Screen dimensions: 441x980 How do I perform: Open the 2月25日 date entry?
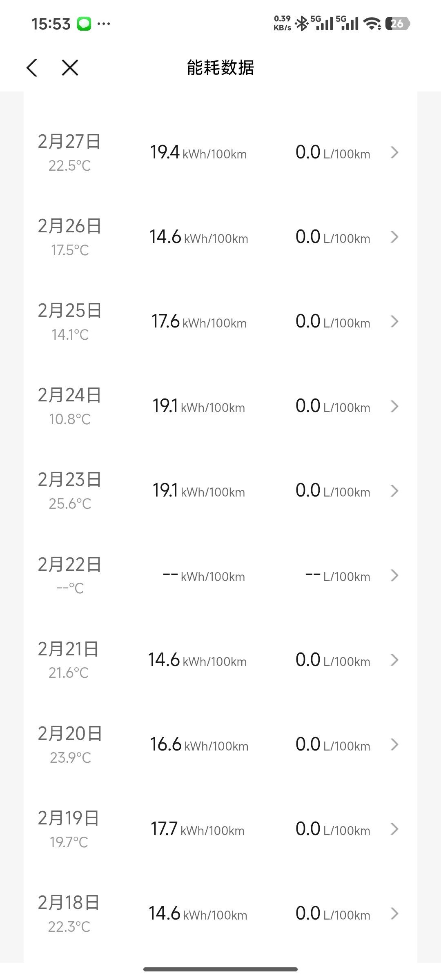pyautogui.click(x=69, y=321)
